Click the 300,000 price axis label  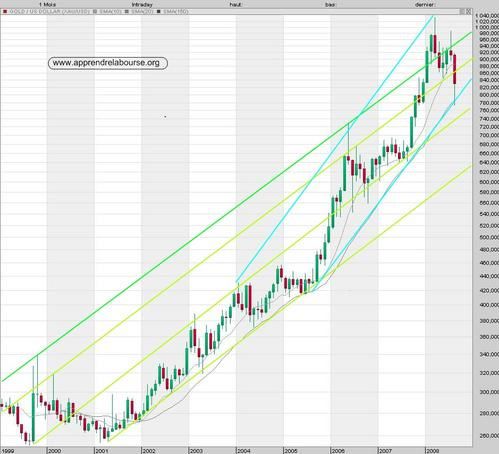coord(489,392)
